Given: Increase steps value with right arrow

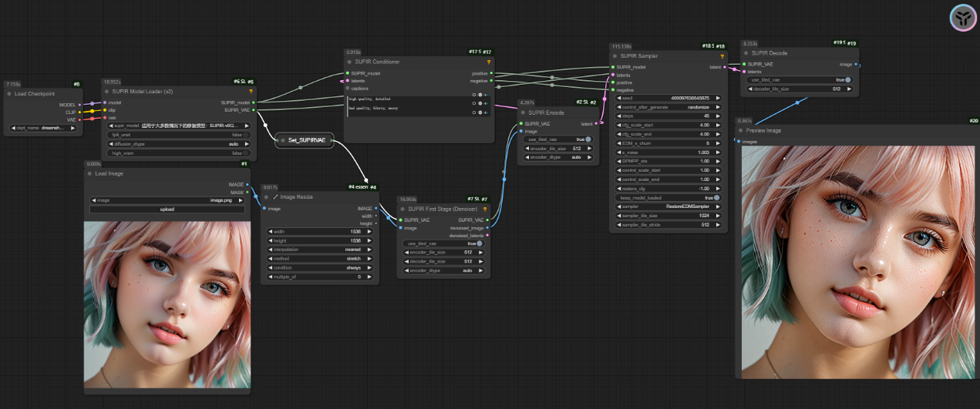Looking at the screenshot, I should pyautogui.click(x=718, y=116).
